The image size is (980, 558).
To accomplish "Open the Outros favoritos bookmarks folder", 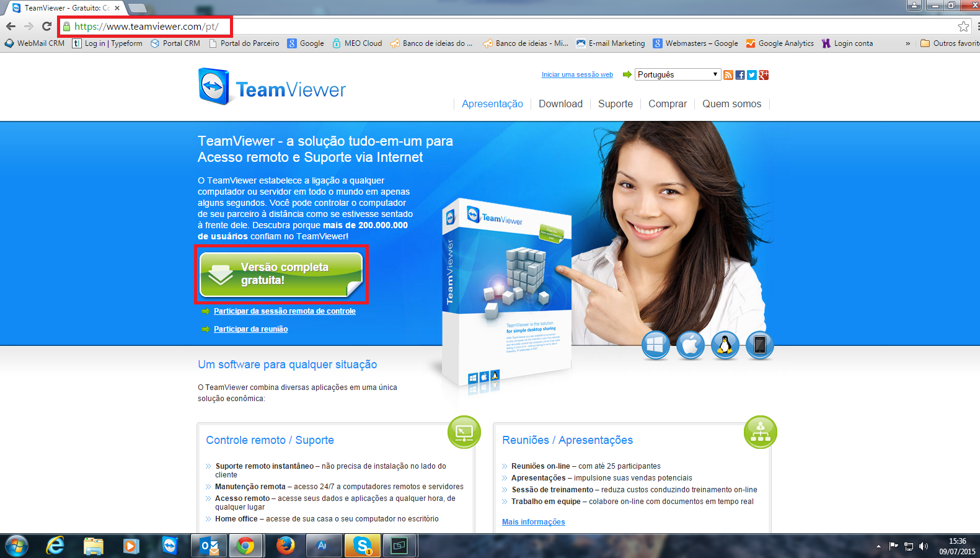I will [x=950, y=43].
